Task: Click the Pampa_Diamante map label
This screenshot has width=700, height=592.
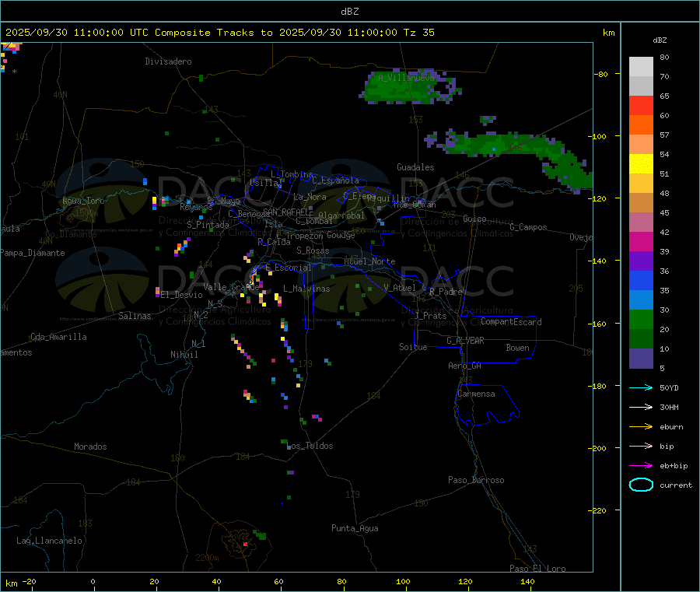Action: (33, 253)
